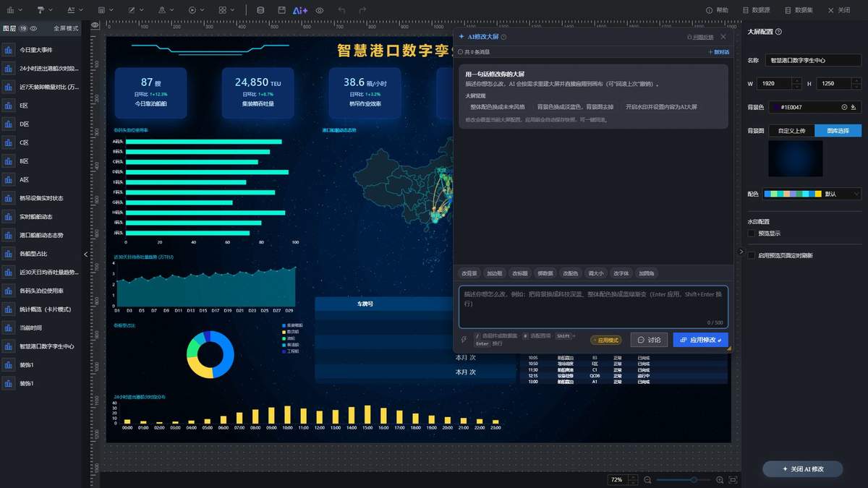The image size is (868, 488).
Task: Click the 关闭 AI 修改 button
Action: pyautogui.click(x=802, y=468)
